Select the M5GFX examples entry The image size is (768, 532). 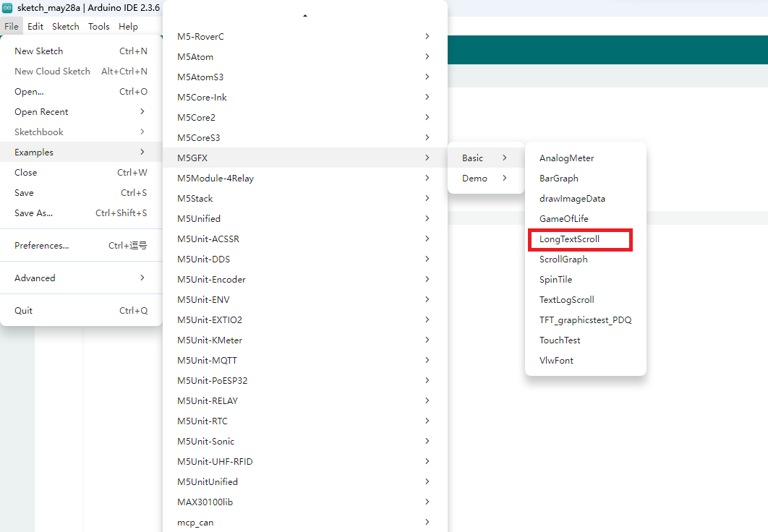click(304, 158)
